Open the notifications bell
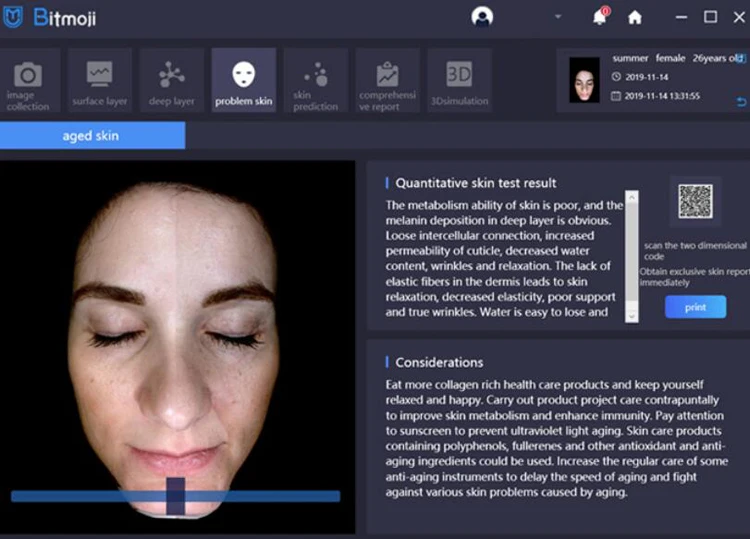This screenshot has width=750, height=539. point(600,17)
